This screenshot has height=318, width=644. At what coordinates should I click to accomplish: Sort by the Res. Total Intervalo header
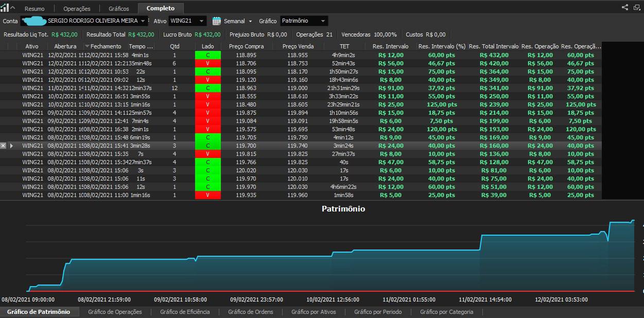pos(494,46)
